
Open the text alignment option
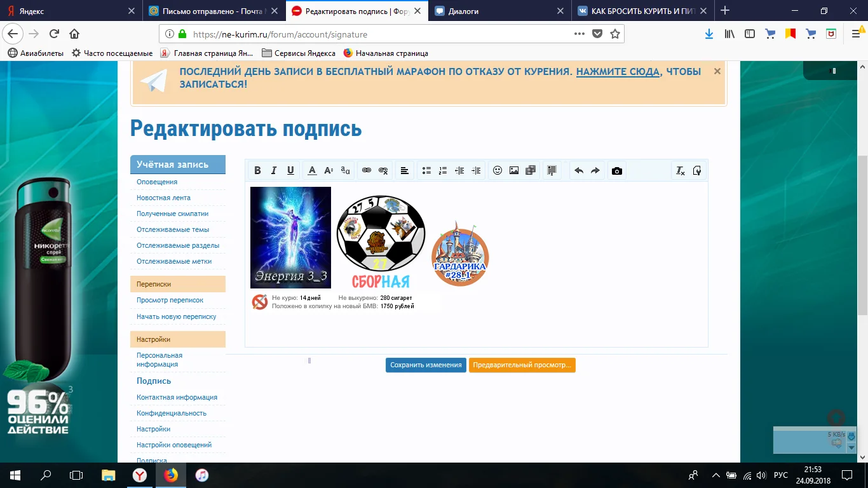click(405, 170)
